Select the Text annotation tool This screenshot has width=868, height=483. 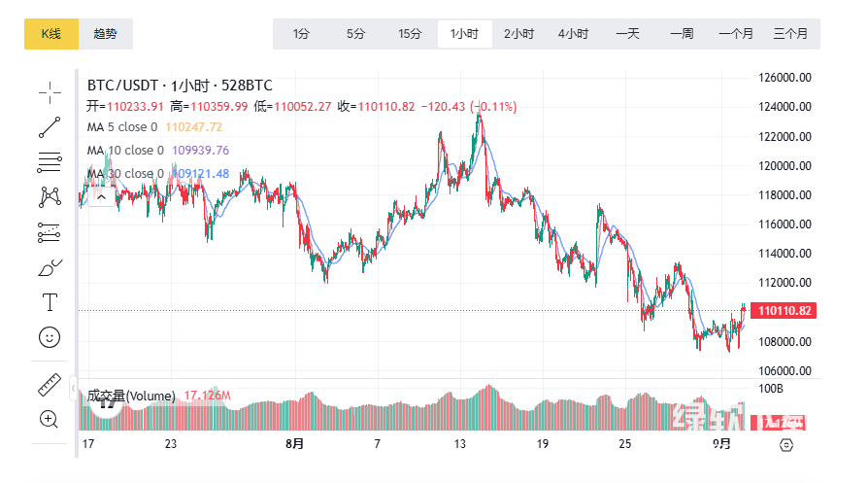[x=50, y=302]
